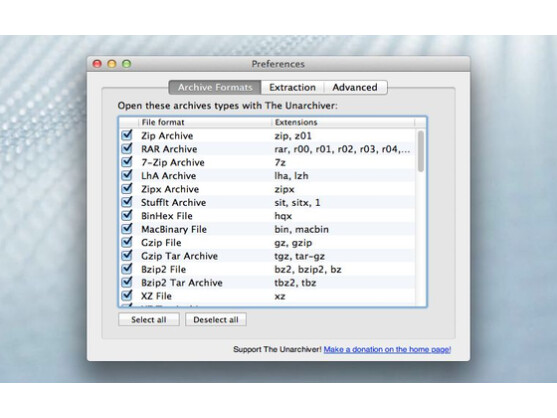Viewport: 557px width, 418px height.
Task: Toggle the Bzip2 Tar Archive checkbox
Action: click(x=127, y=282)
